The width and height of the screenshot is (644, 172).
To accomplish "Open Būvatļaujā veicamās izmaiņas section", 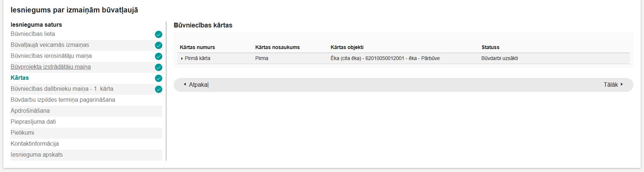I will 50,45.
